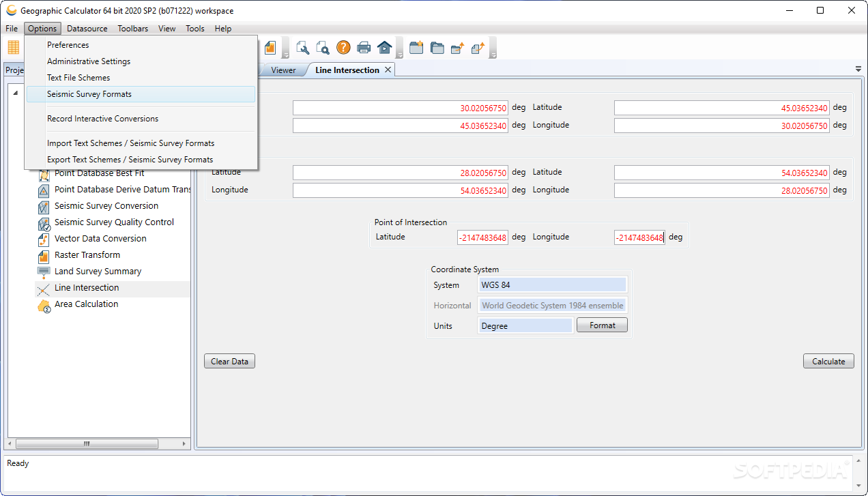Click the orange grid toolbar icon

click(14, 47)
